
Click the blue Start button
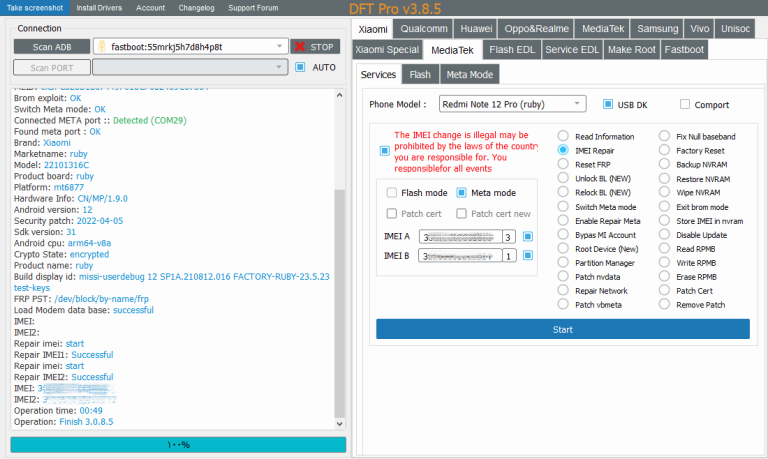click(563, 329)
